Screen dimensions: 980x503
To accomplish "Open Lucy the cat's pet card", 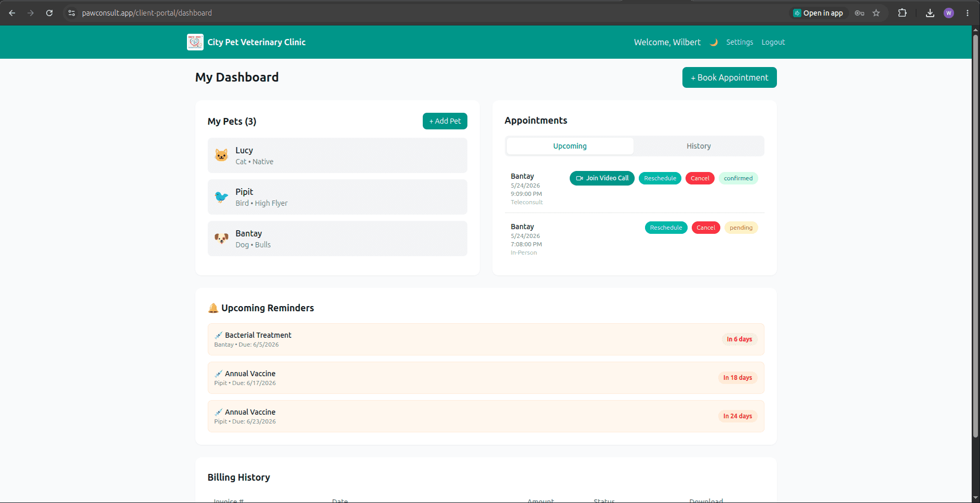I will click(x=338, y=155).
